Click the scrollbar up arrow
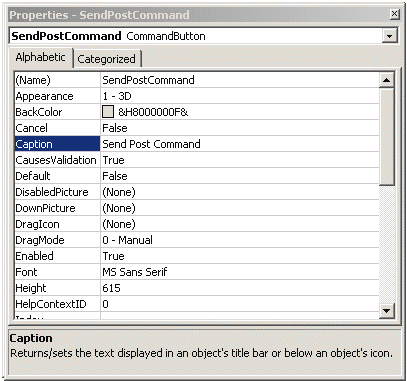This screenshot has height=381, width=407. click(386, 80)
